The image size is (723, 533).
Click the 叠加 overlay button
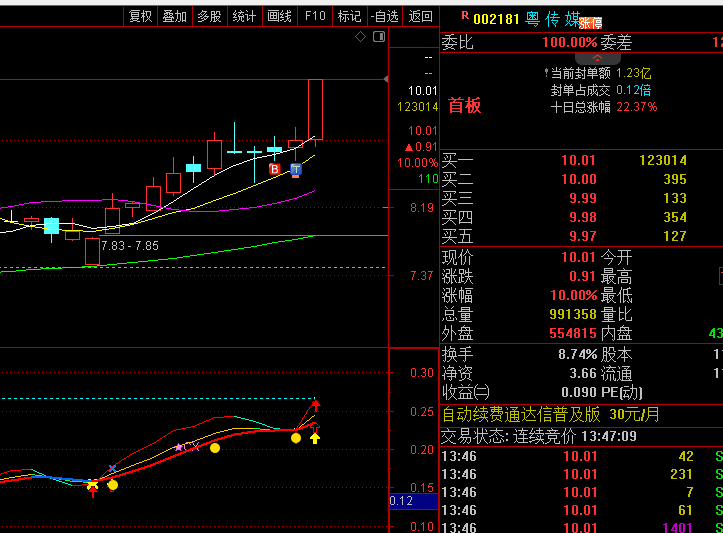click(x=175, y=17)
